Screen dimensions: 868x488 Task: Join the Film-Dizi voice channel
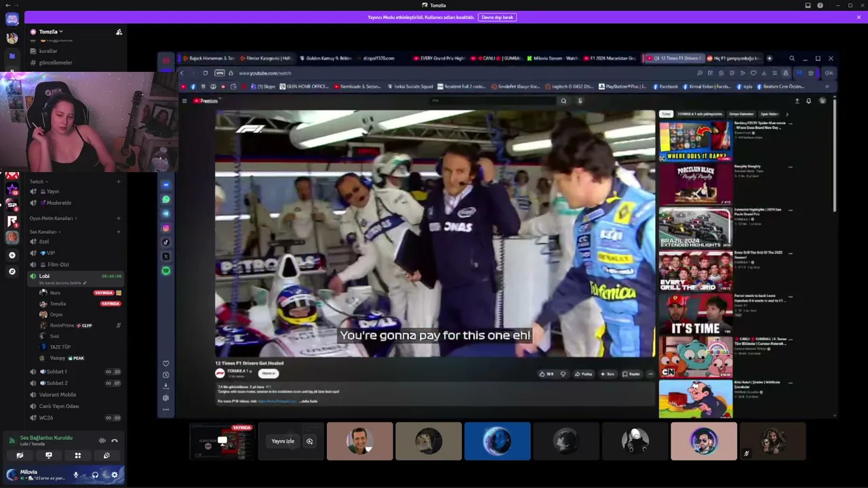coord(75,264)
